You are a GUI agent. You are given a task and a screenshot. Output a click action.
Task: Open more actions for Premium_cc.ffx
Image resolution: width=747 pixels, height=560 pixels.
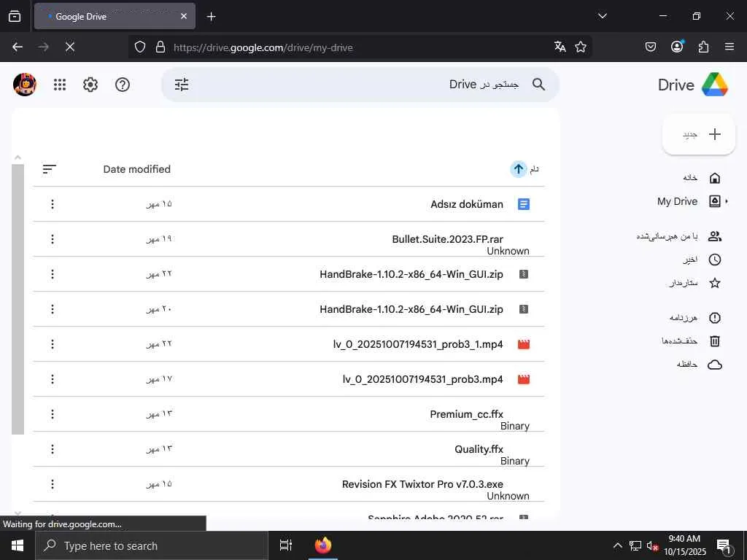click(x=53, y=414)
